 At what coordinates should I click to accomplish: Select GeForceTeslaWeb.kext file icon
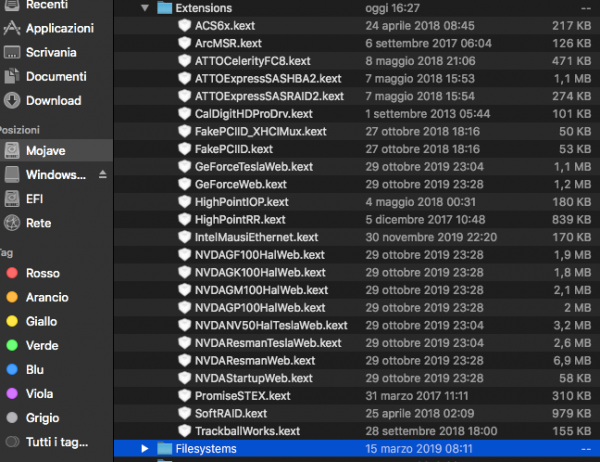click(184, 167)
